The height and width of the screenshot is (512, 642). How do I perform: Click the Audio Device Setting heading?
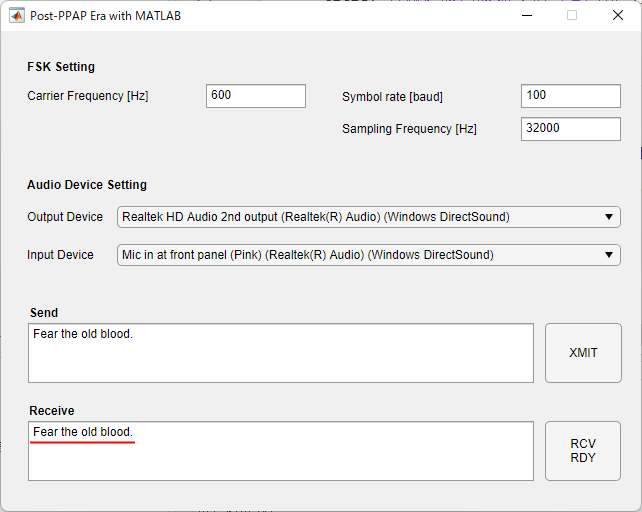point(87,185)
